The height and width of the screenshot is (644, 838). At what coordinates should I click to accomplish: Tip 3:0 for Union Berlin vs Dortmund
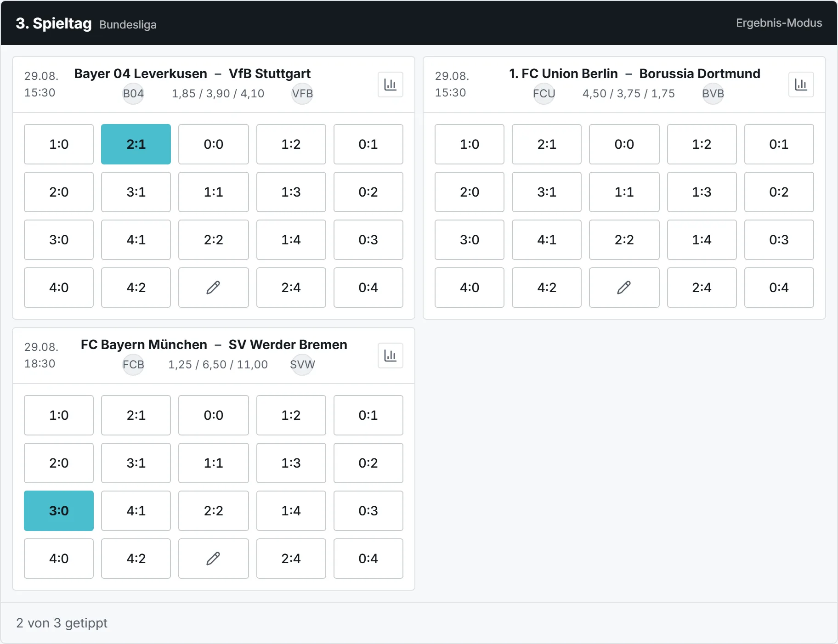pyautogui.click(x=470, y=240)
